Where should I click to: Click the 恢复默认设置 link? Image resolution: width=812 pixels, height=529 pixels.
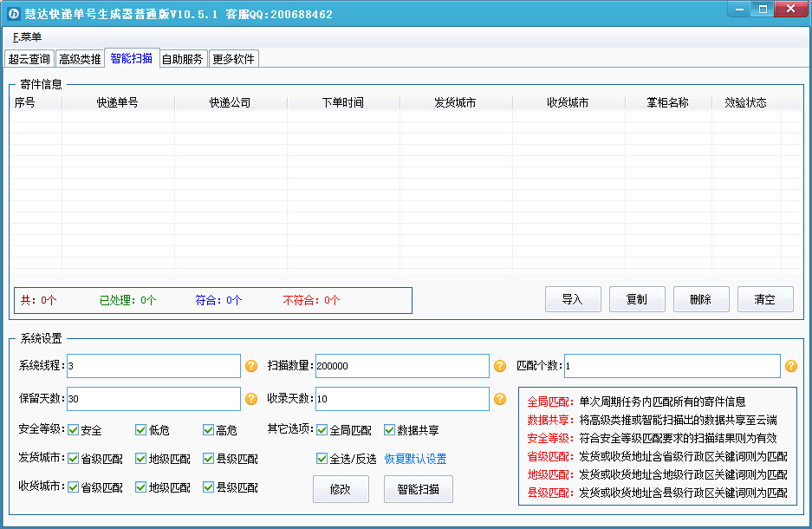[416, 458]
